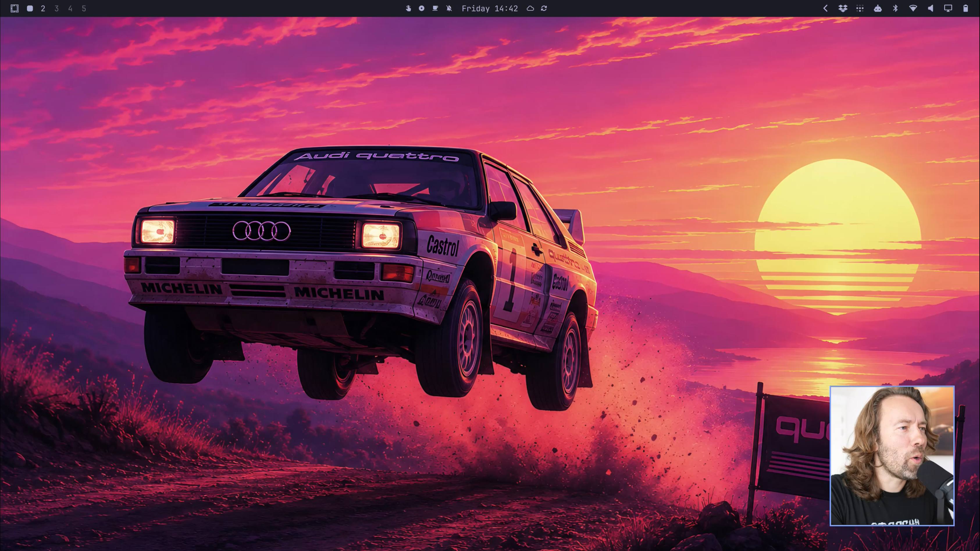Open the cloud weather indicator

(530, 8)
